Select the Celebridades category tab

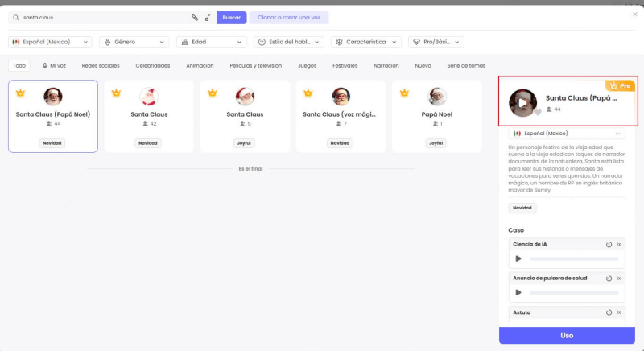pos(152,65)
